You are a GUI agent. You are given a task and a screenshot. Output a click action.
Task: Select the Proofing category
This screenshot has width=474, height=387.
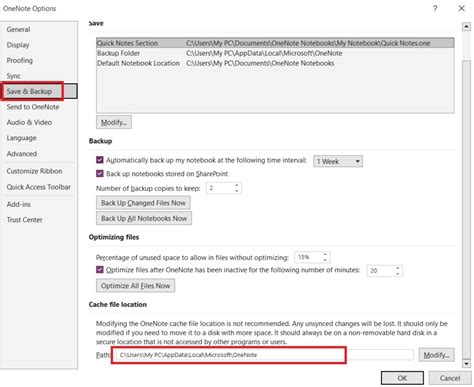[x=20, y=60]
